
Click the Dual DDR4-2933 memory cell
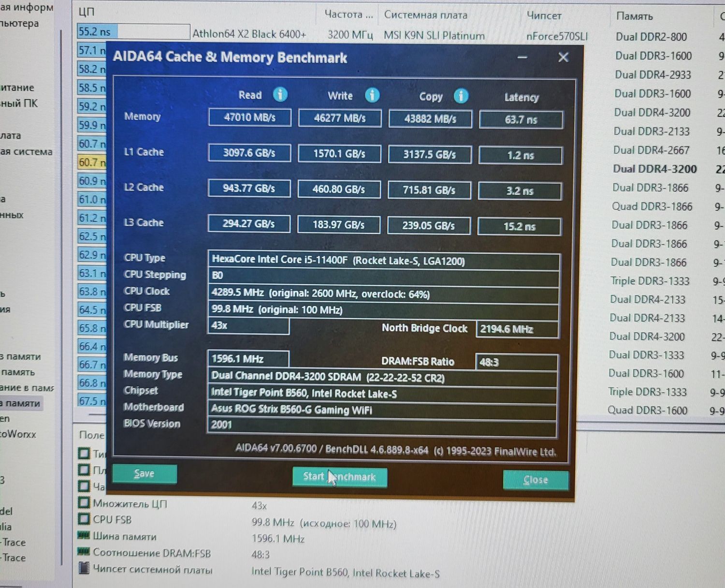point(653,74)
